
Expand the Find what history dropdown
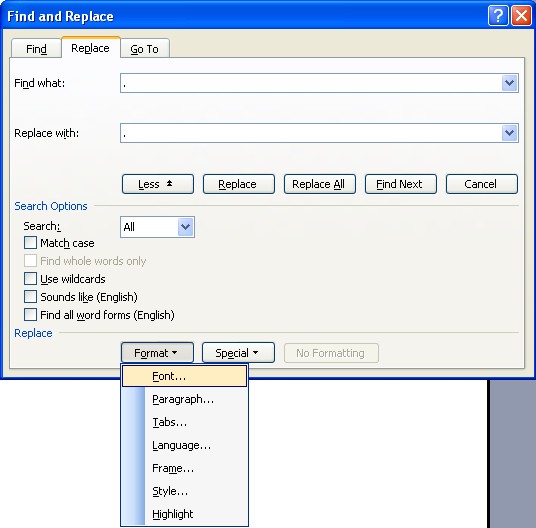point(509,83)
